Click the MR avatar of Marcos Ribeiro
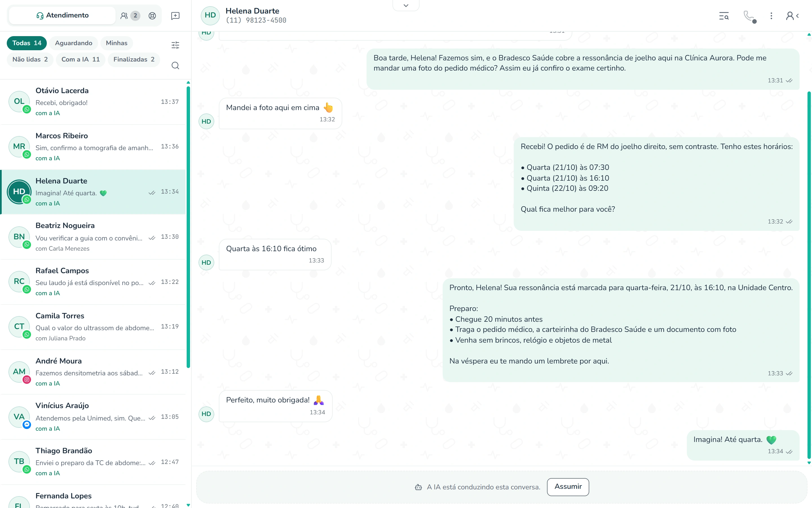Viewport: 812px width, 508px height. pyautogui.click(x=19, y=146)
